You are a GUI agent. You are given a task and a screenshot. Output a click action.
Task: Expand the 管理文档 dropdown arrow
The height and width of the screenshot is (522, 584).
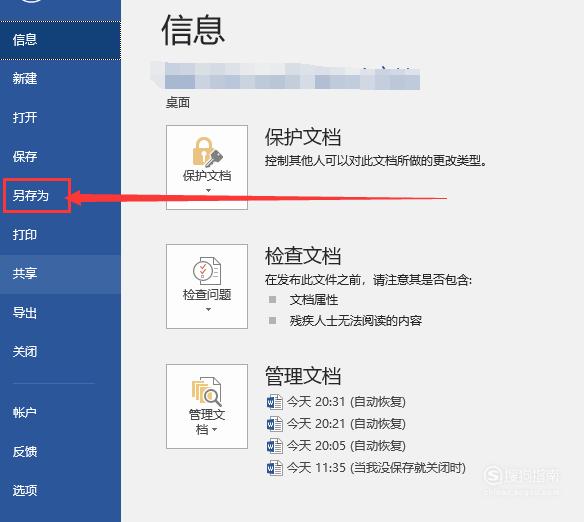pyautogui.click(x=215, y=430)
